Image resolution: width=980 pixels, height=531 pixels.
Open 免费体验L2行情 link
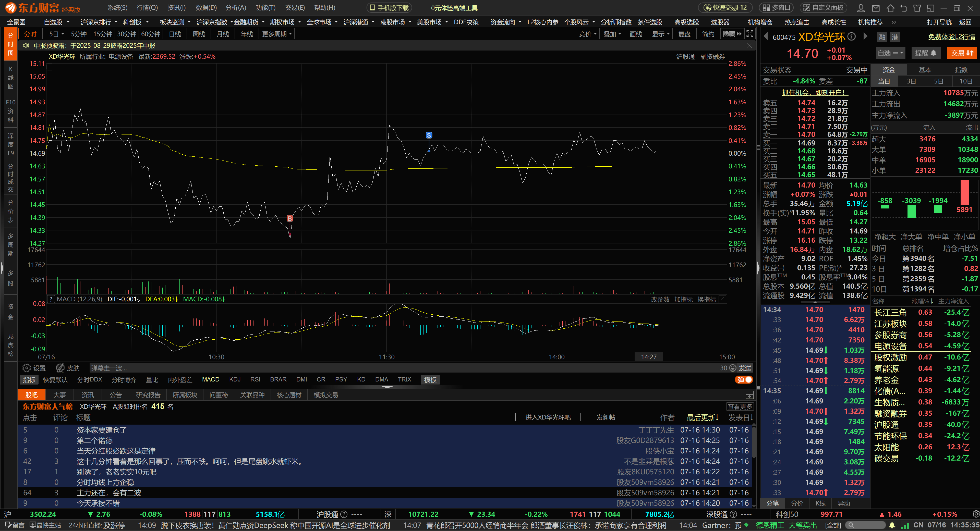[951, 37]
